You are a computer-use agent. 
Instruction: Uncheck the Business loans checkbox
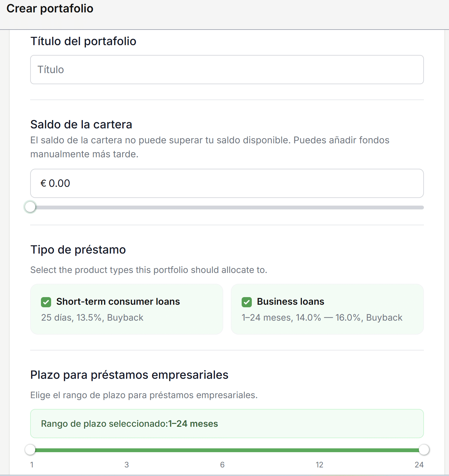247,302
